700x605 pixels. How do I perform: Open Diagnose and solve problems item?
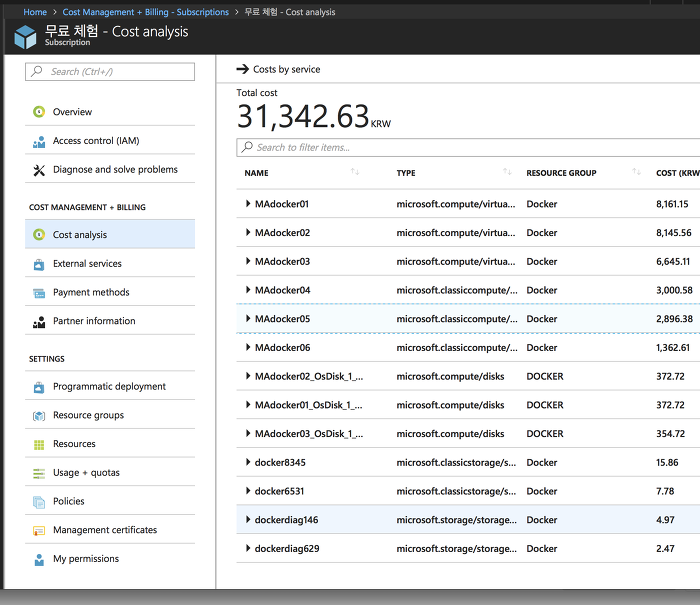click(110, 169)
